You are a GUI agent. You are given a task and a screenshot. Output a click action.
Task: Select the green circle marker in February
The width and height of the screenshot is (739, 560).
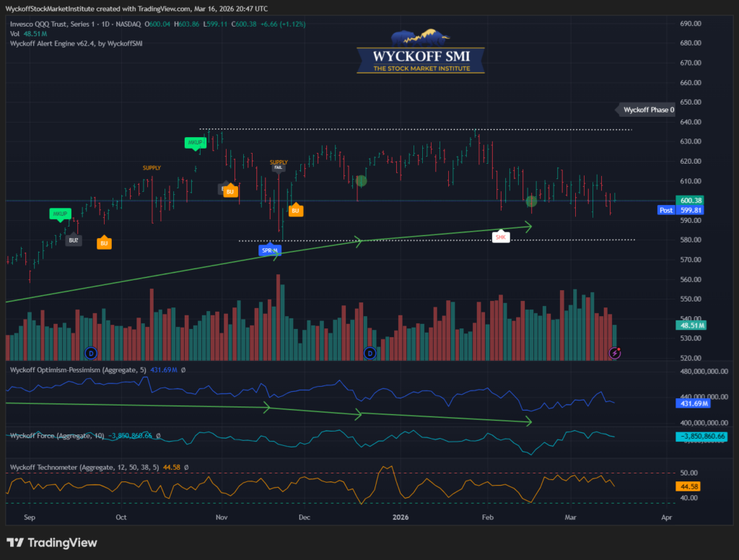tap(532, 201)
